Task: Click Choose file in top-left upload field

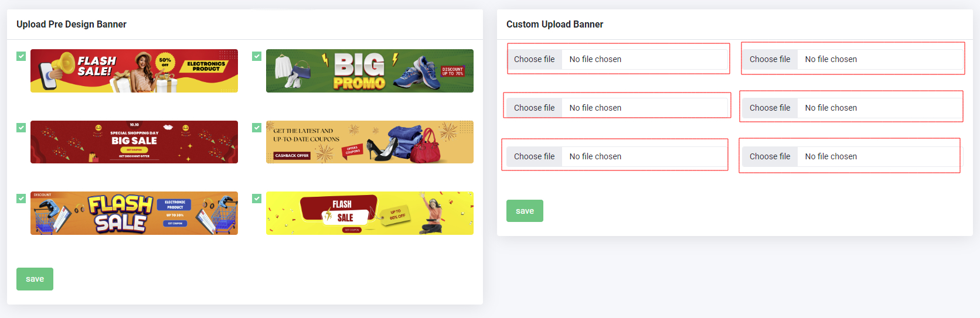Action: pyautogui.click(x=534, y=59)
